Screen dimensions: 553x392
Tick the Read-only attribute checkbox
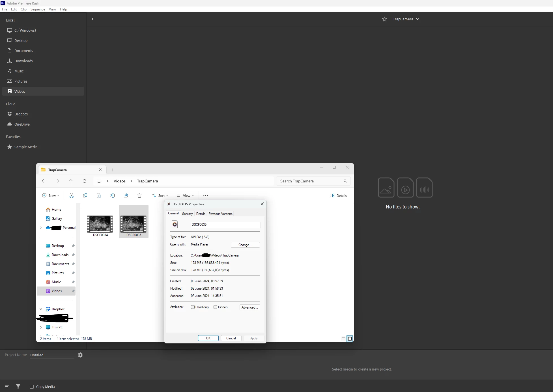(193, 307)
